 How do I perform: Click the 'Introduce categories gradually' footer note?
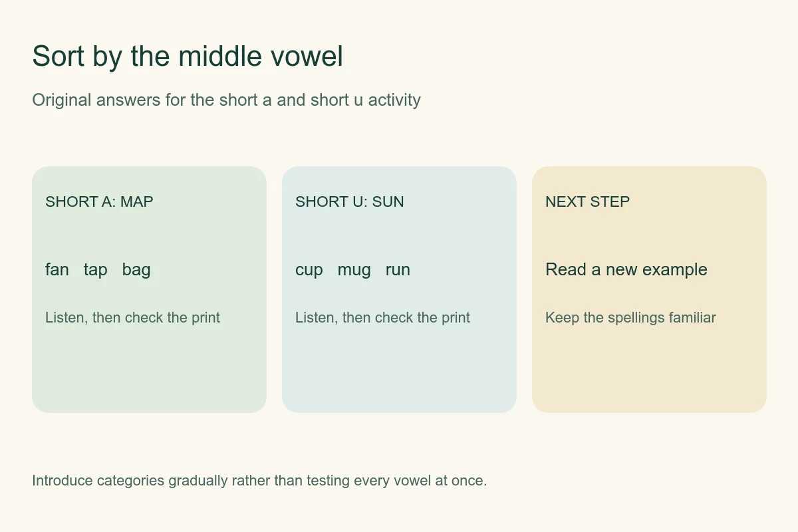259,480
